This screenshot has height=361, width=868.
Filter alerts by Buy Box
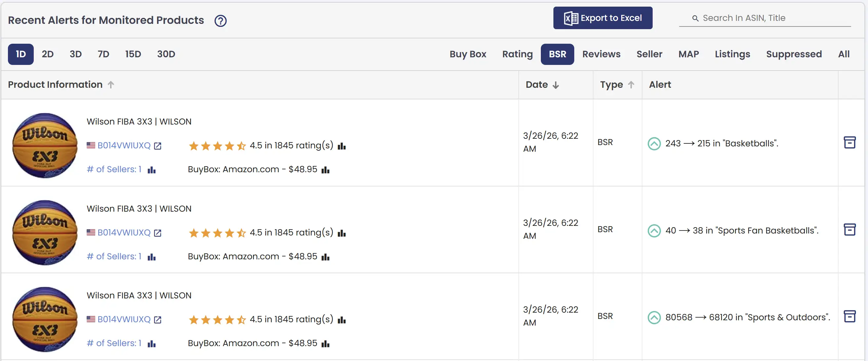(x=468, y=54)
